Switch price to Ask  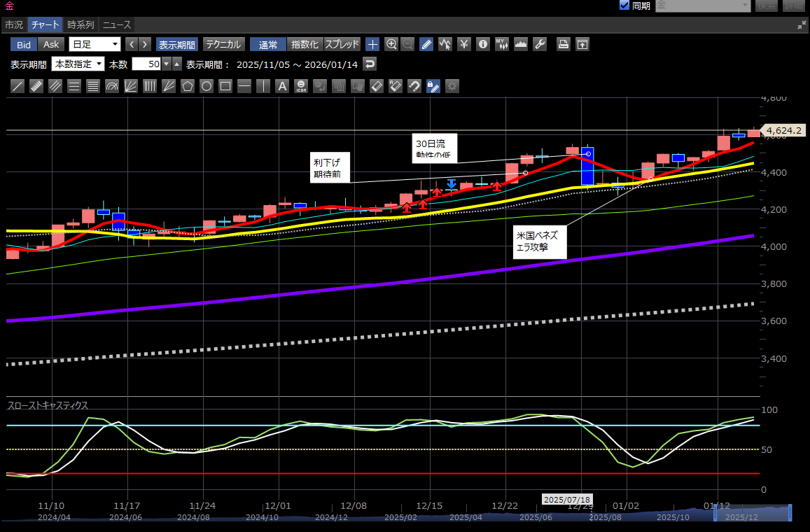[x=51, y=44]
